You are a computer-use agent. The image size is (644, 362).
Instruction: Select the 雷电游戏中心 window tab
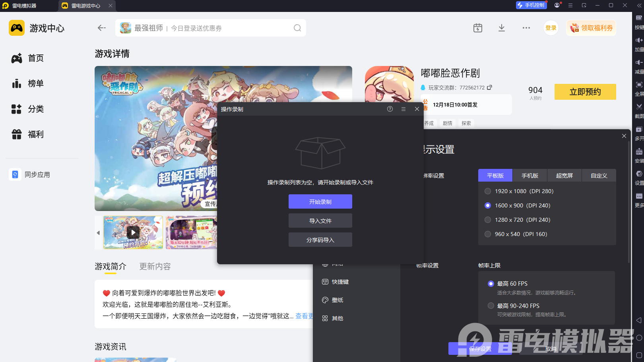pos(86,6)
